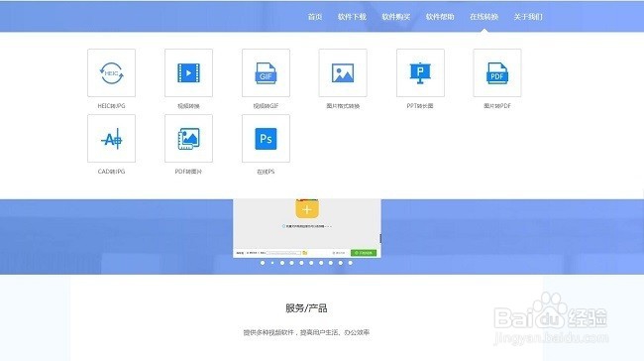Select the last carousel indicator dot
This screenshot has width=644, height=361.
(351, 263)
